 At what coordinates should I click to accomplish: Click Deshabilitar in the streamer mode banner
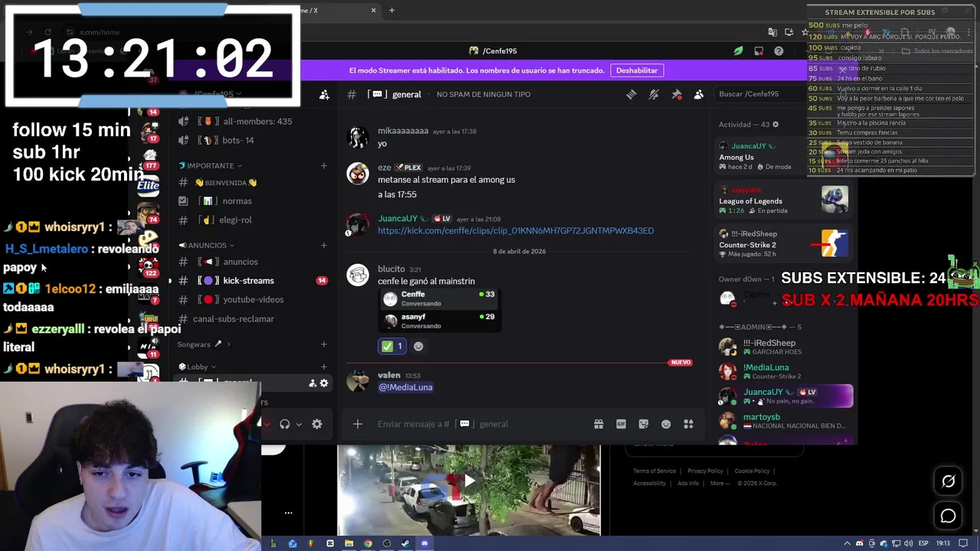point(637,70)
